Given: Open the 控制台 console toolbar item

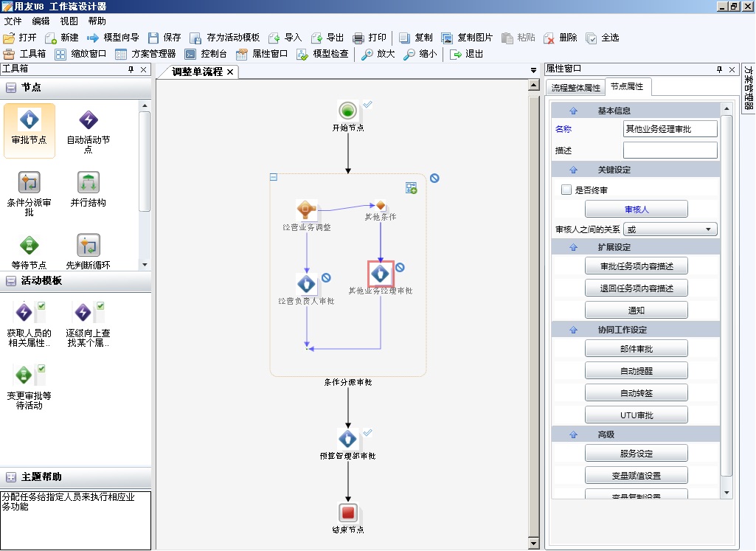Looking at the screenshot, I should [206, 54].
